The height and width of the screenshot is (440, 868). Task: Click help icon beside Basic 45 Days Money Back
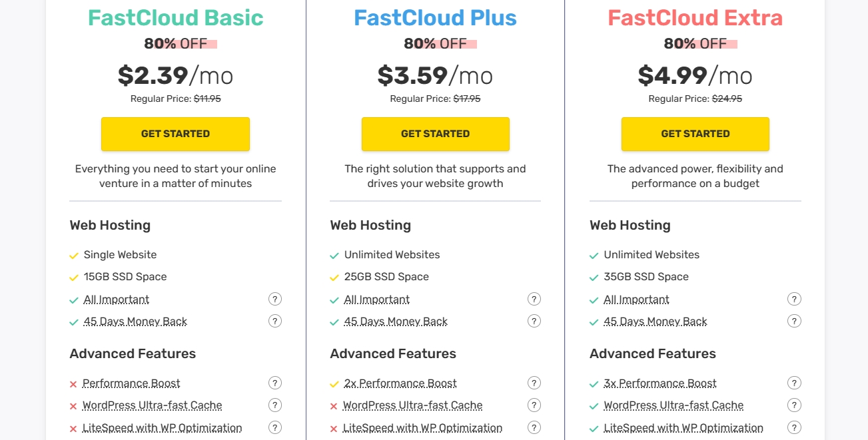(x=275, y=321)
